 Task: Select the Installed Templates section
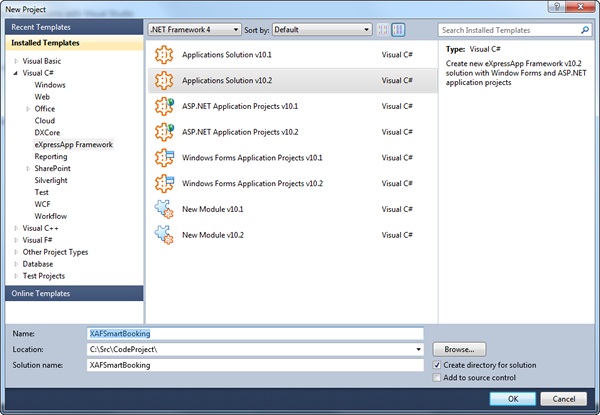[x=74, y=43]
